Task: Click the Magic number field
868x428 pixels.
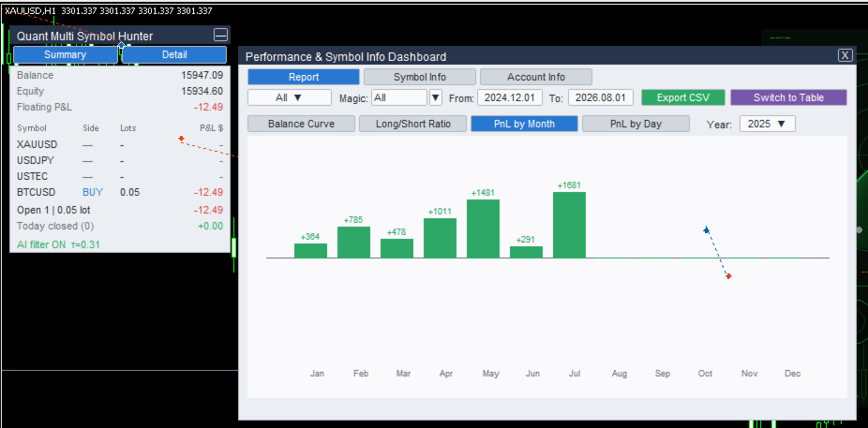Action: [x=399, y=97]
